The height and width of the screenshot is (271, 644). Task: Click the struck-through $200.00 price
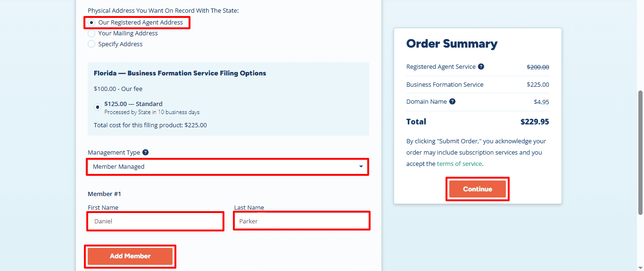pyautogui.click(x=538, y=67)
